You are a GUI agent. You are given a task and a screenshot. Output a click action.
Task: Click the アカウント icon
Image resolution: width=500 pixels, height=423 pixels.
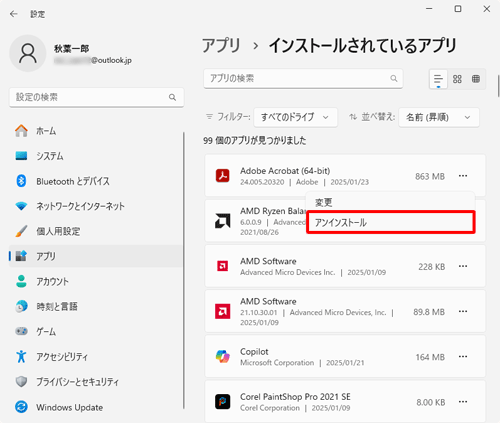[x=21, y=281]
